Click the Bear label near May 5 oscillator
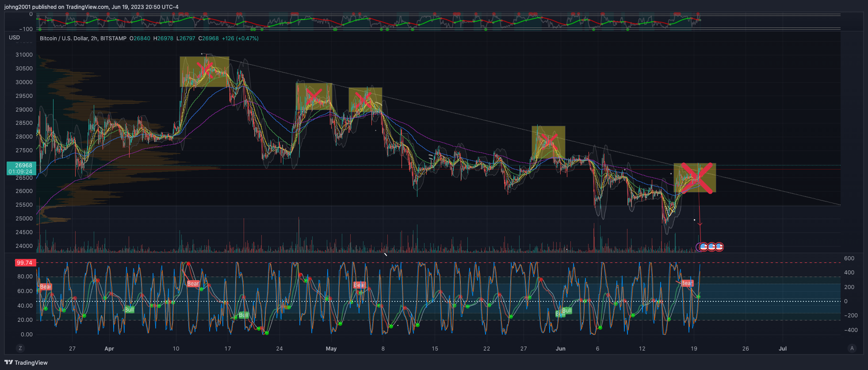868x370 pixels. click(x=359, y=285)
